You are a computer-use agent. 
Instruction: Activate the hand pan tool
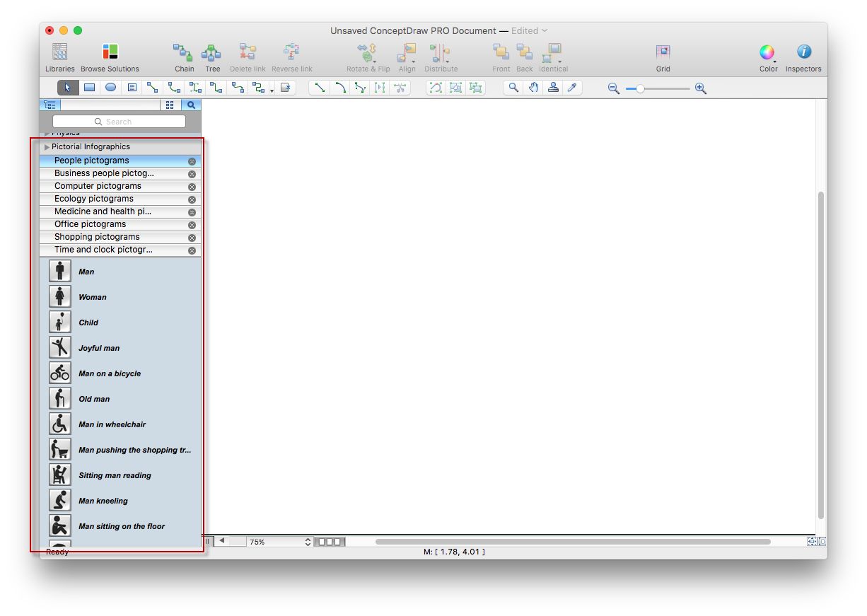pyautogui.click(x=533, y=88)
